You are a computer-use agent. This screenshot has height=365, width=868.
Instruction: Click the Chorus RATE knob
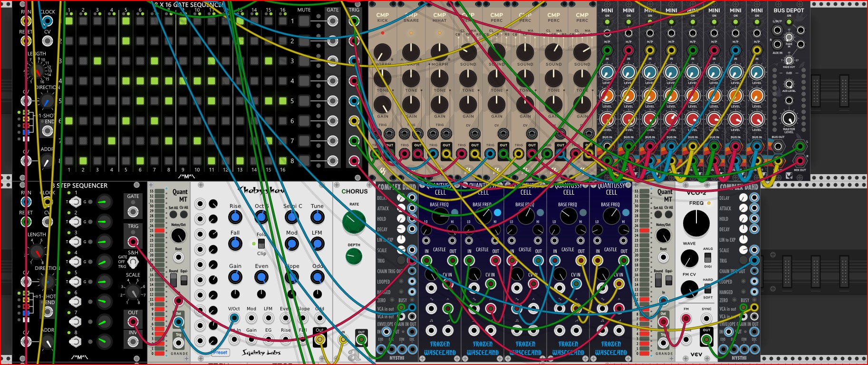[354, 222]
